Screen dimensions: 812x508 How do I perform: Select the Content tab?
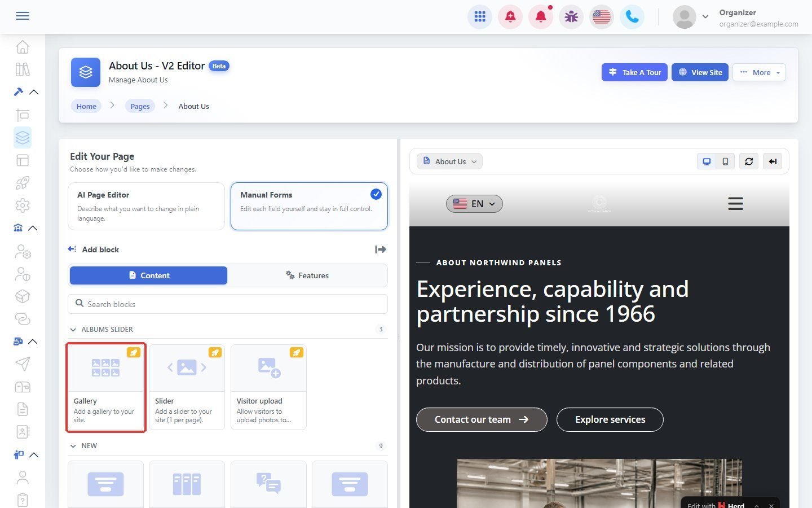coord(148,275)
